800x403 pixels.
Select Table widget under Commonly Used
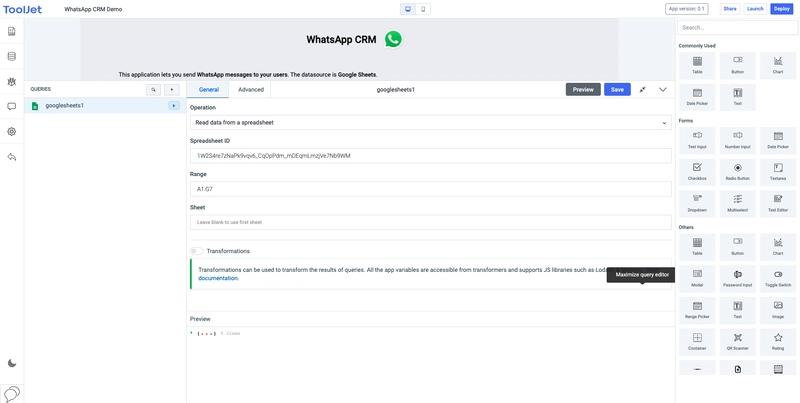[697, 65]
